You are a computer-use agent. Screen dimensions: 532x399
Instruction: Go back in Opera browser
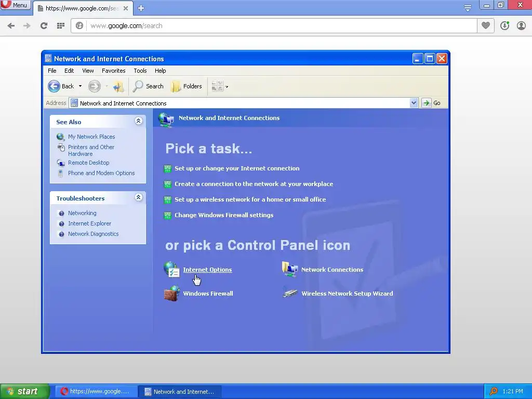[11, 25]
